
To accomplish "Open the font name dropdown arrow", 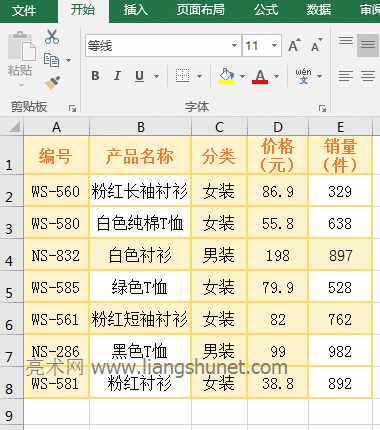I will point(234,45).
